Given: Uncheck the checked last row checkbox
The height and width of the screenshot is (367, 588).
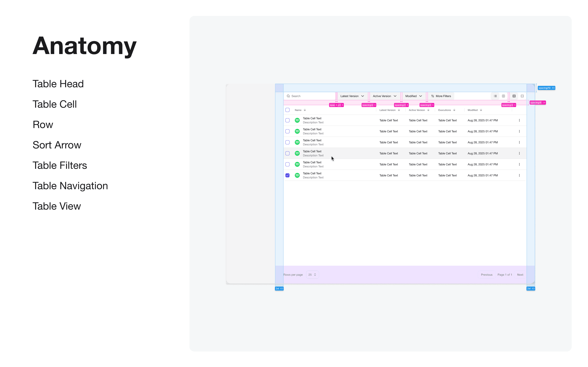Looking at the screenshot, I should [287, 176].
